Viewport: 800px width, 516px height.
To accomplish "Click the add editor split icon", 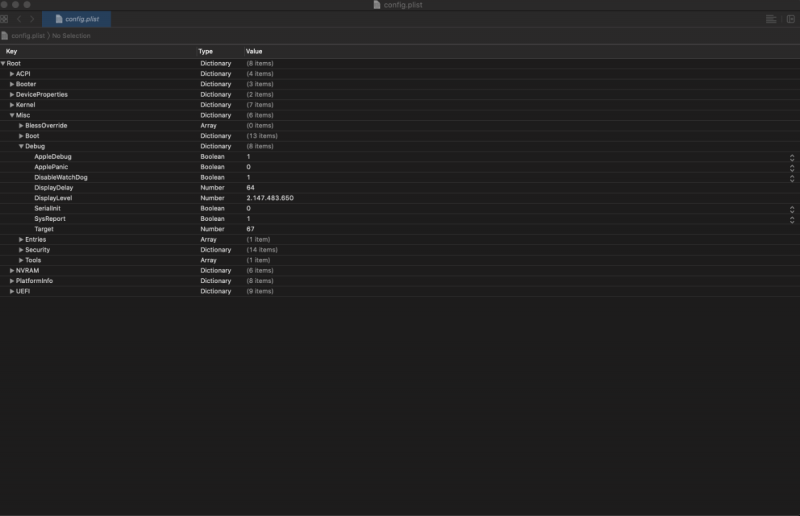I will 791,19.
